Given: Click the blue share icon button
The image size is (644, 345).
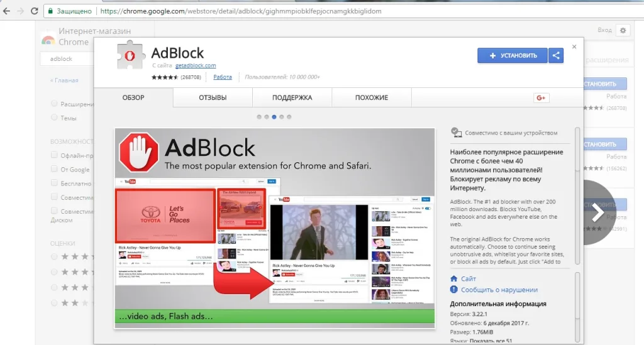Looking at the screenshot, I should (556, 55).
